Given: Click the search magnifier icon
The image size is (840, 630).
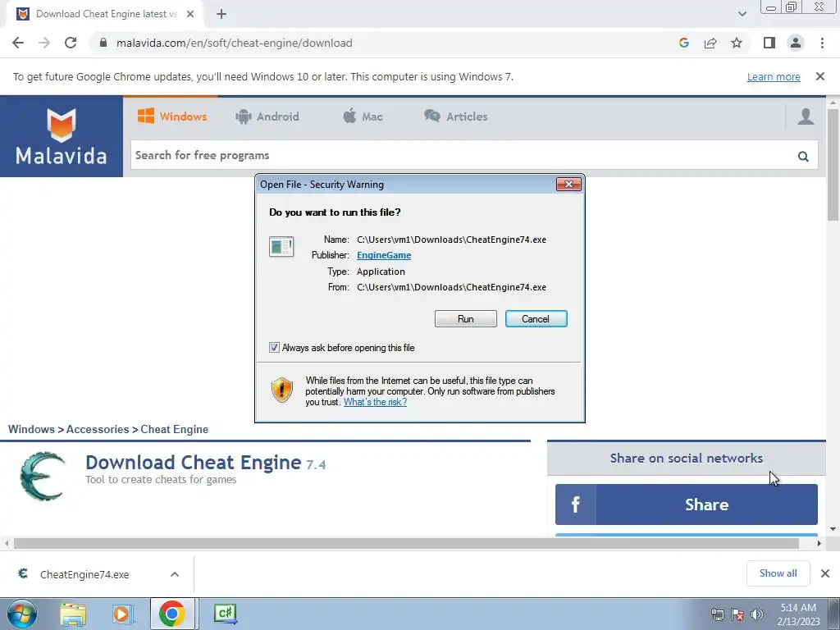Looking at the screenshot, I should click(803, 156).
